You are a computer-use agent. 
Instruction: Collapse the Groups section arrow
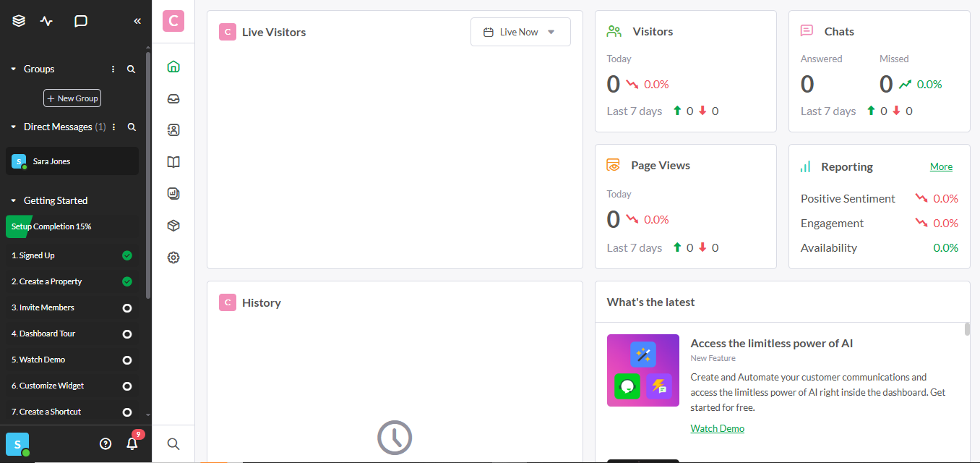click(x=13, y=69)
